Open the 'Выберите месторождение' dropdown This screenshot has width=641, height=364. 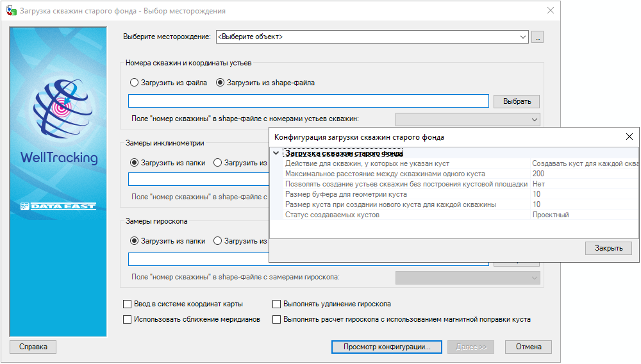coord(372,37)
